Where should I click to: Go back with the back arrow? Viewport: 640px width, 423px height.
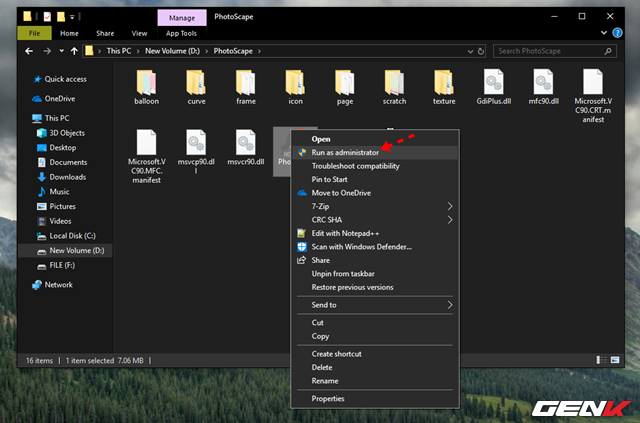29,51
